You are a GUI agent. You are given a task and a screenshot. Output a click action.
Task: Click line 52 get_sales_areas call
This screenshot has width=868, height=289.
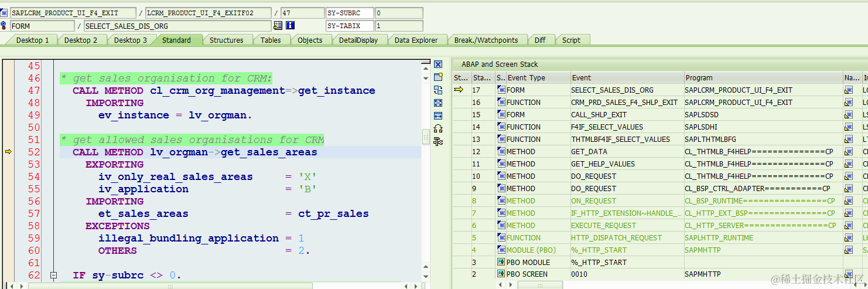coord(195,152)
